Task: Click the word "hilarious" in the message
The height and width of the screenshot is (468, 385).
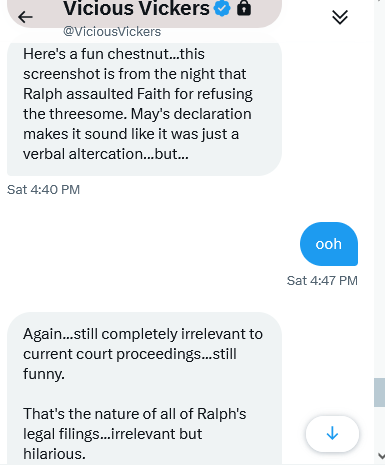Action: click(x=53, y=454)
